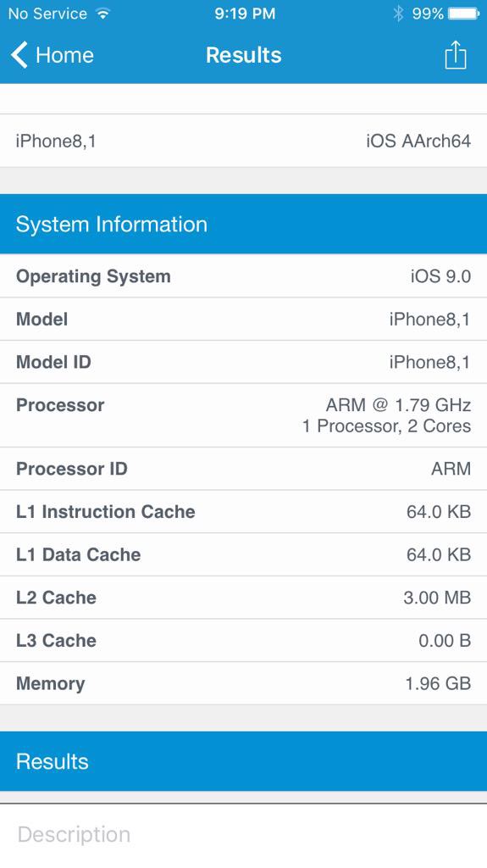The height and width of the screenshot is (868, 487).
Task: Tap the Home back button label
Action: pyautogui.click(x=64, y=55)
